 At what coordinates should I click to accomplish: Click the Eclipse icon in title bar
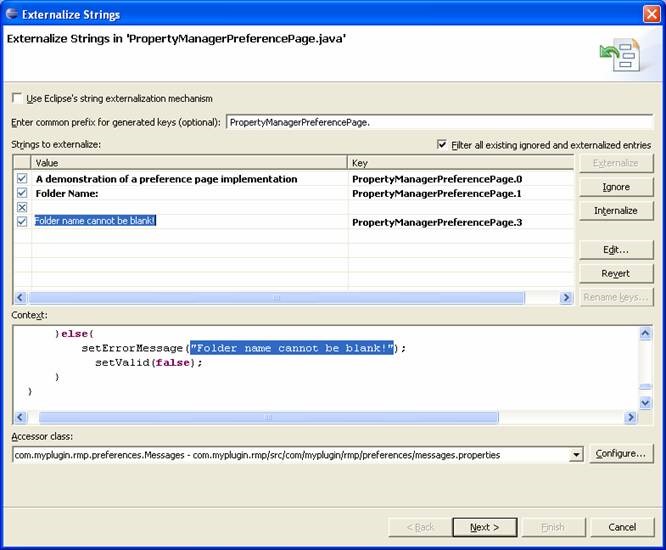tap(12, 14)
